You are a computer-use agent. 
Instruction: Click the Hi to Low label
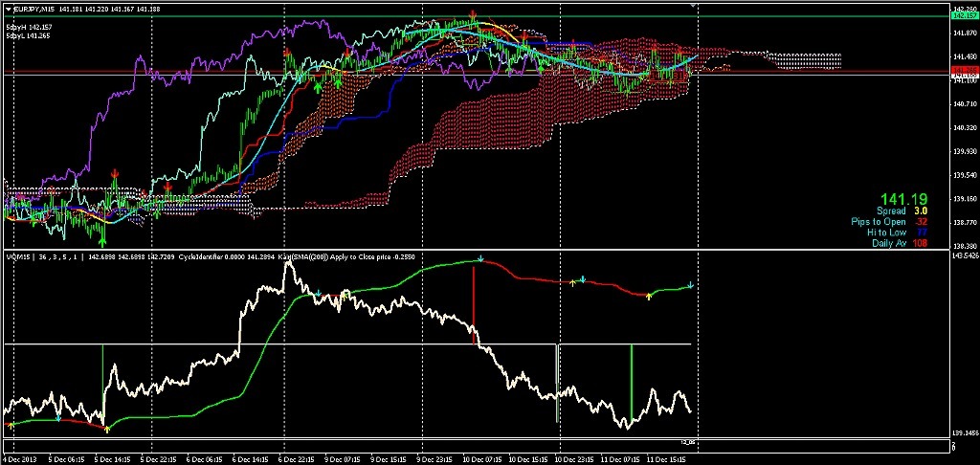click(x=886, y=232)
